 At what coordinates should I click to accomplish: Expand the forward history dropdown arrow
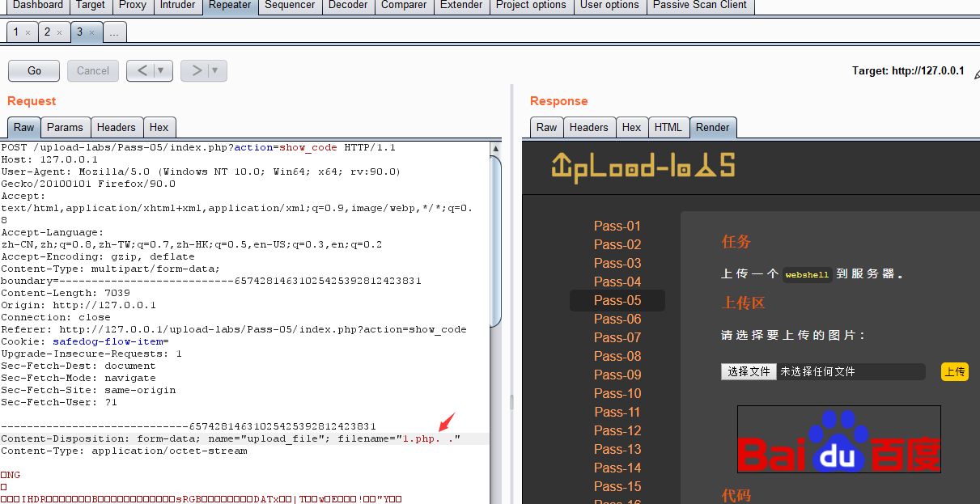point(217,70)
